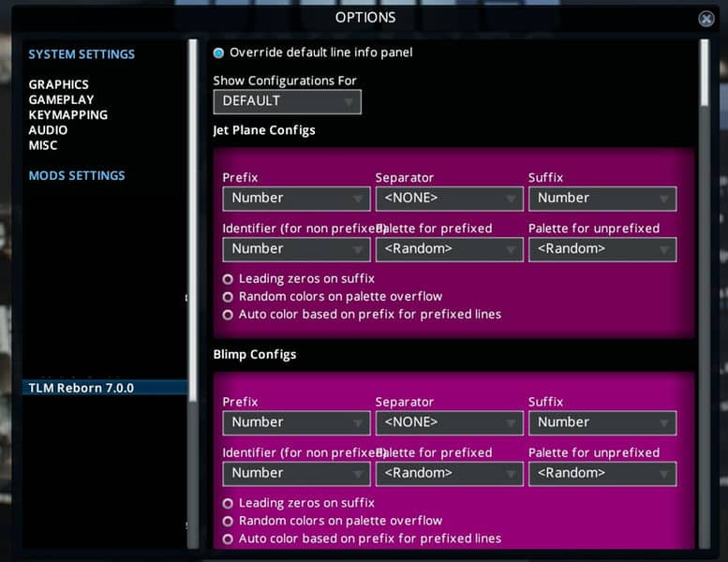Select Audio settings

48,130
